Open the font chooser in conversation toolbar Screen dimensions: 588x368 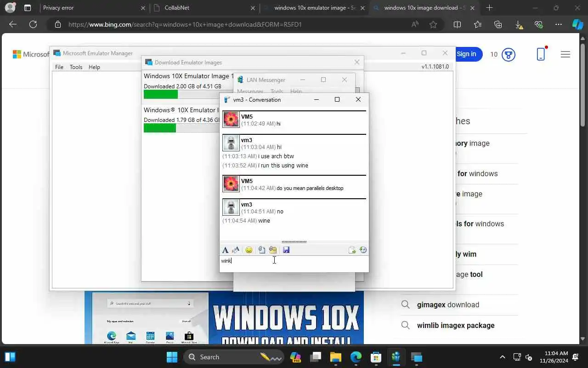[225, 250]
